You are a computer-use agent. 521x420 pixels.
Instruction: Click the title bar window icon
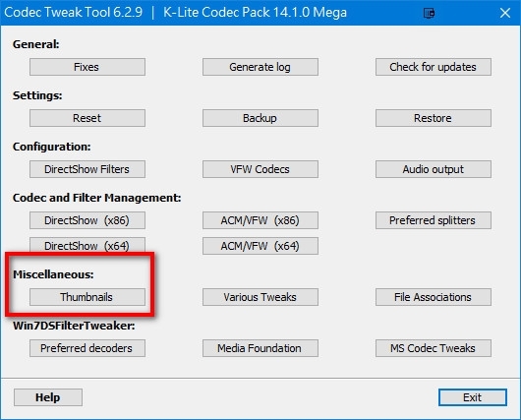(429, 14)
